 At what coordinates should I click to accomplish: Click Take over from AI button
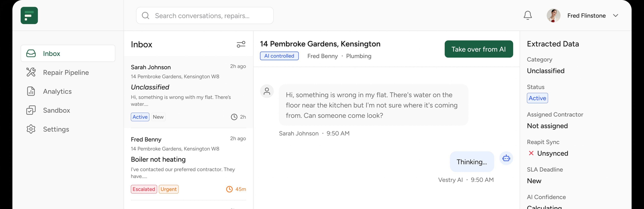click(478, 49)
